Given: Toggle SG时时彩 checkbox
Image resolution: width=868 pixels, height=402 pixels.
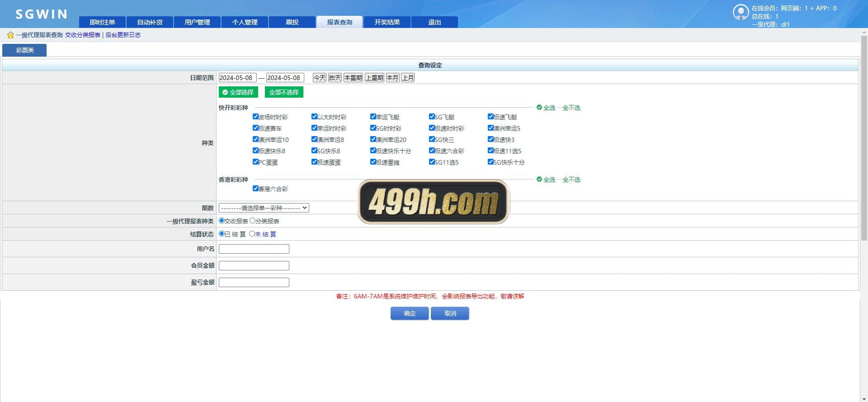Looking at the screenshot, I should (373, 128).
